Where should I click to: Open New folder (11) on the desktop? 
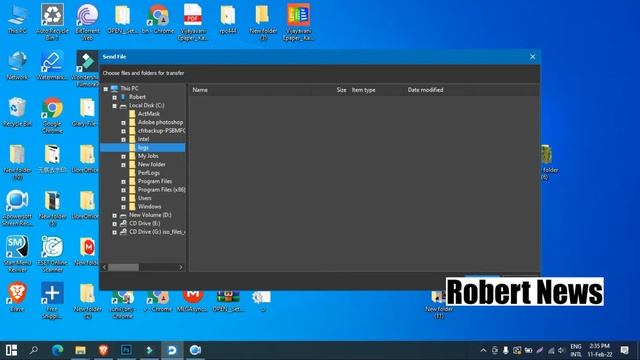439,305
